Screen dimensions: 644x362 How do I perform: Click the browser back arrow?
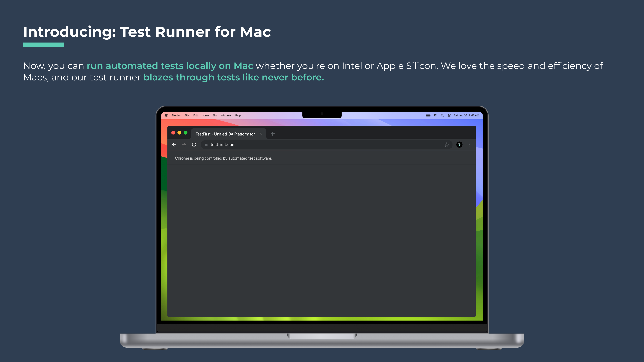pyautogui.click(x=174, y=145)
